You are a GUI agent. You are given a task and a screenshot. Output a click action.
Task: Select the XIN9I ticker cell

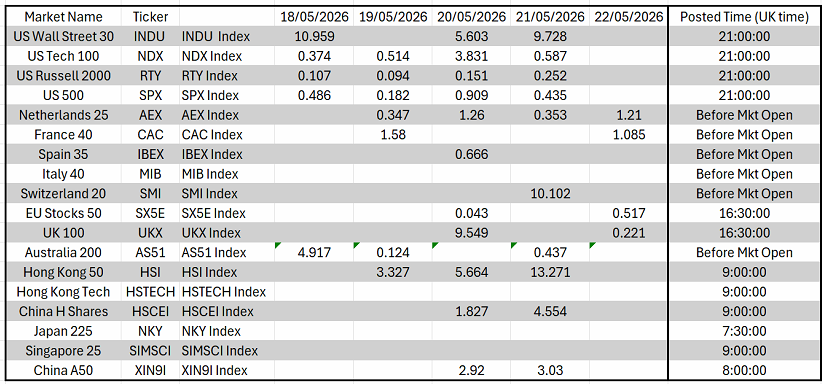tap(150, 370)
